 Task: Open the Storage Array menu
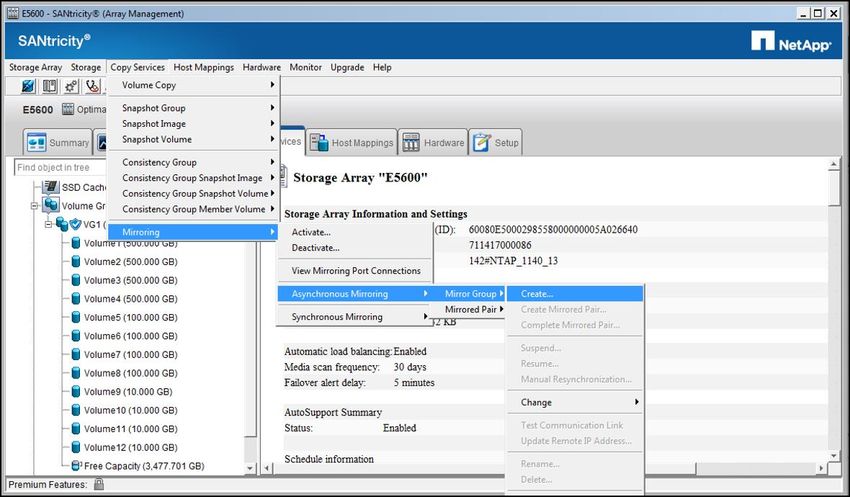point(35,67)
